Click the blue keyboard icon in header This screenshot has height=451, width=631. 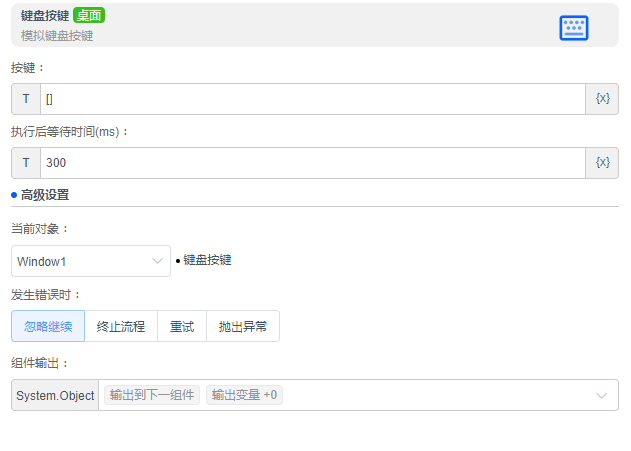coord(573,28)
